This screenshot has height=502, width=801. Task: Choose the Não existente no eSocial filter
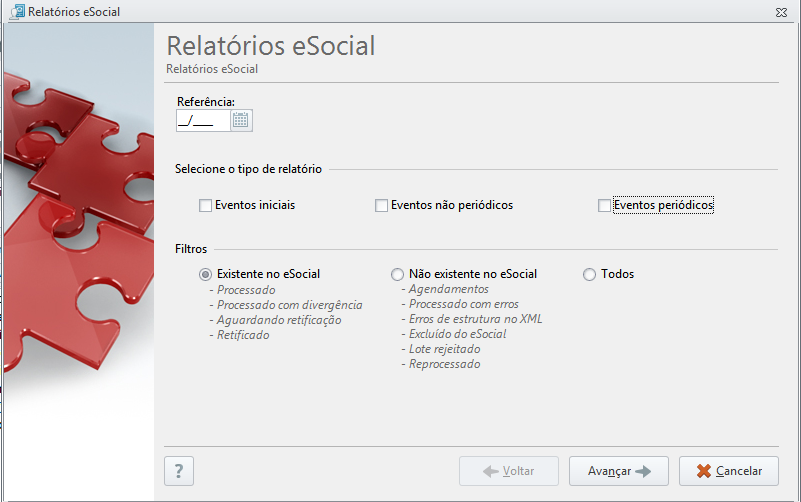point(397,275)
